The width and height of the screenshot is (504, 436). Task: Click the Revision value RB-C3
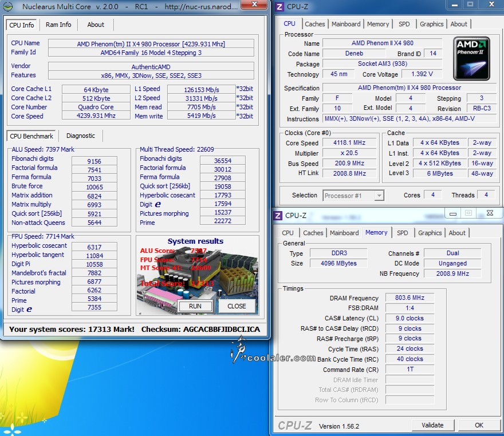pyautogui.click(x=482, y=108)
